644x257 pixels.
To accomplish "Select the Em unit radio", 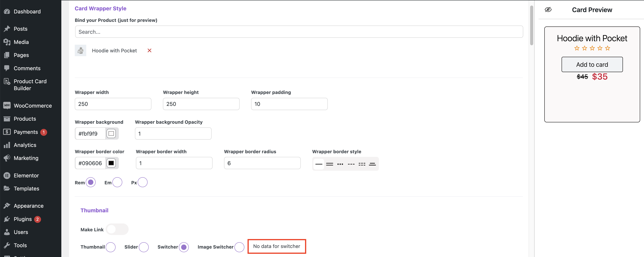I will click(117, 182).
